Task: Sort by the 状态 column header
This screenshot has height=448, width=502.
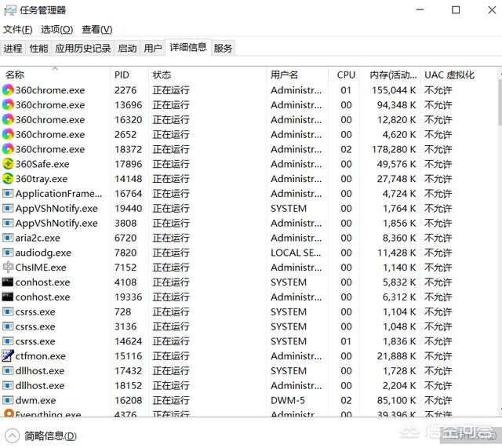Action: coord(207,75)
